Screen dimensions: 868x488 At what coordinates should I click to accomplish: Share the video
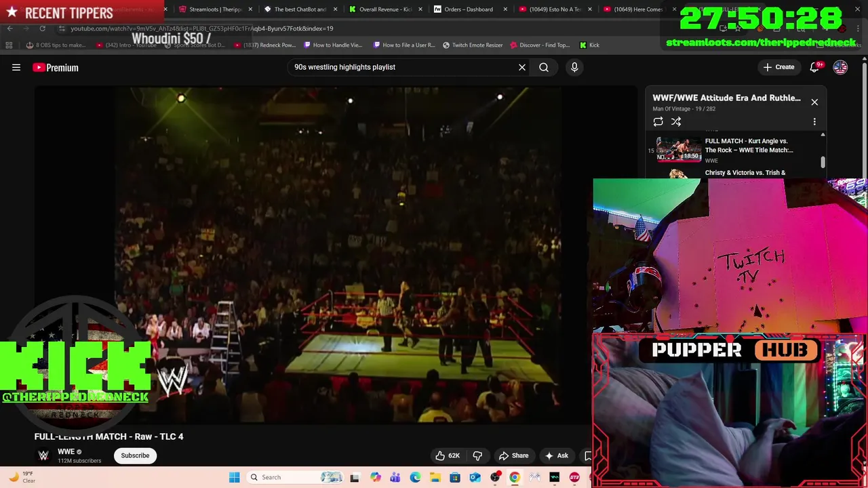[513, 455]
